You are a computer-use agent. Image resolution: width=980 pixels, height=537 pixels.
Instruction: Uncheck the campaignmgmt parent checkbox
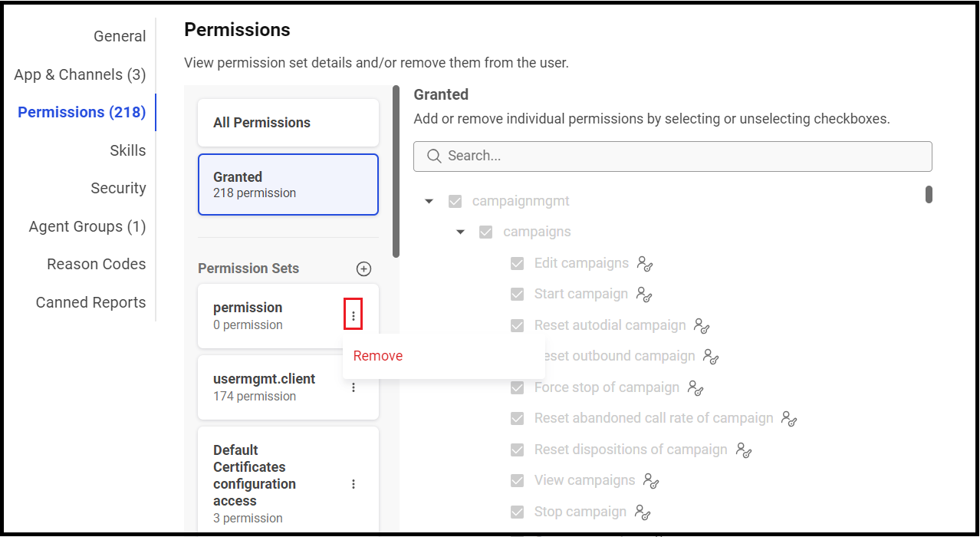[x=455, y=201]
